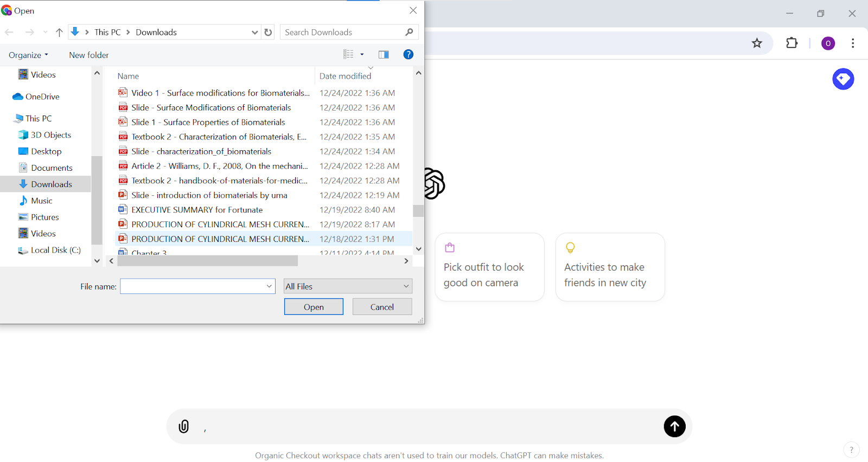Click the navigation pane scrollbar thumb

[97, 200]
